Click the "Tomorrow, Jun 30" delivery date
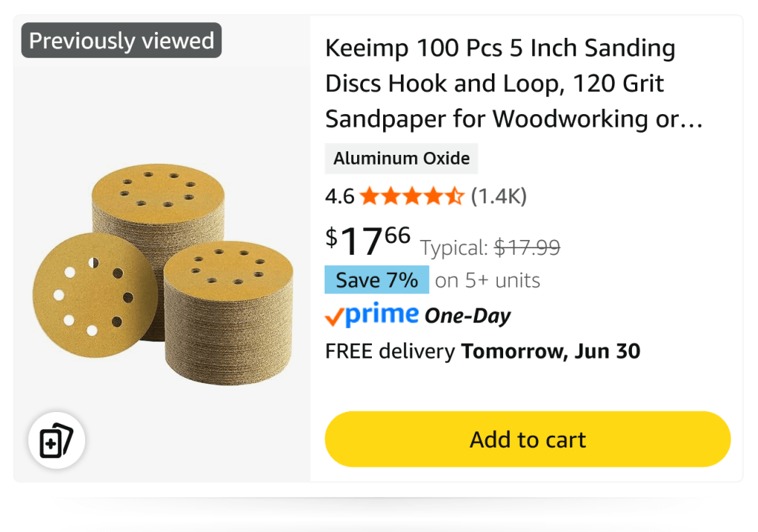This screenshot has height=532, width=758. click(x=551, y=351)
